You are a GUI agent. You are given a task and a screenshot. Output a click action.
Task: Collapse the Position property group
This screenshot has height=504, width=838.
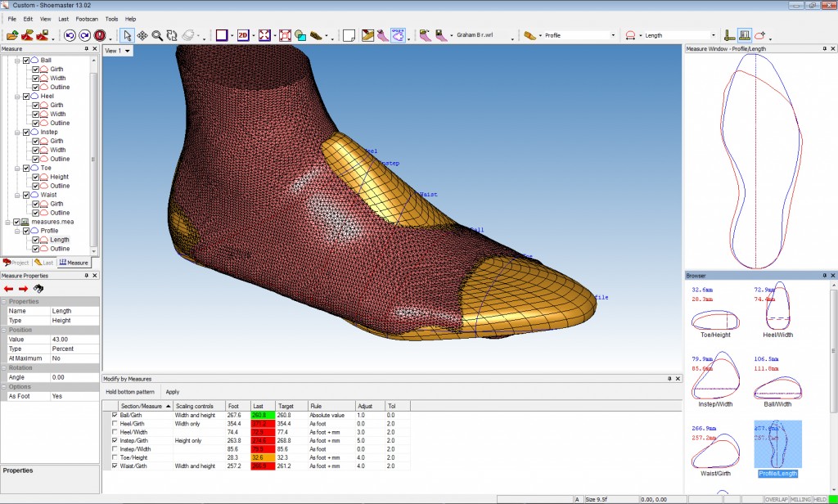[x=4, y=330]
